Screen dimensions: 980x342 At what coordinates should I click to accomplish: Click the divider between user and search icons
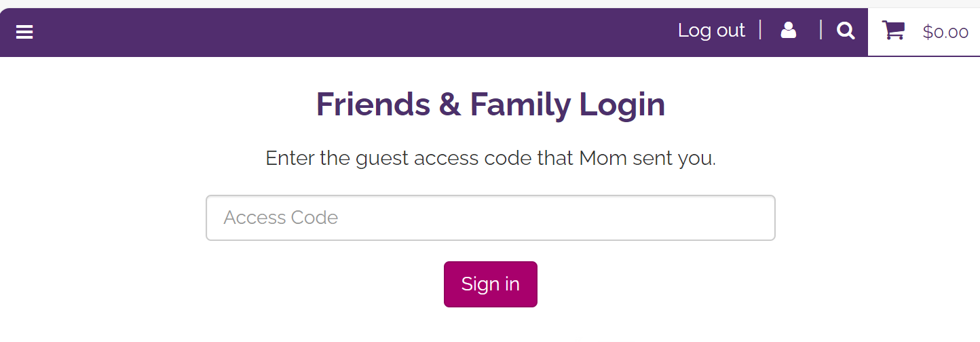[x=821, y=30]
